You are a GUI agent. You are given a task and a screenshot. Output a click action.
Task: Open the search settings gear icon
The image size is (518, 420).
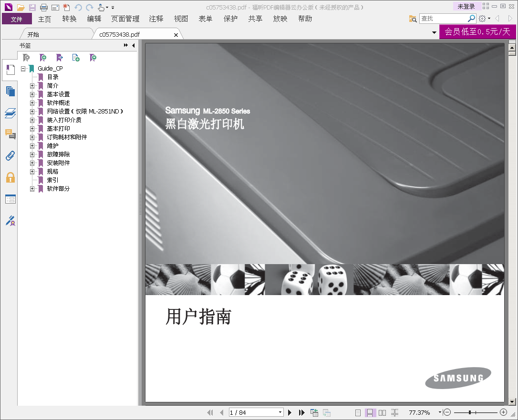[x=482, y=19]
